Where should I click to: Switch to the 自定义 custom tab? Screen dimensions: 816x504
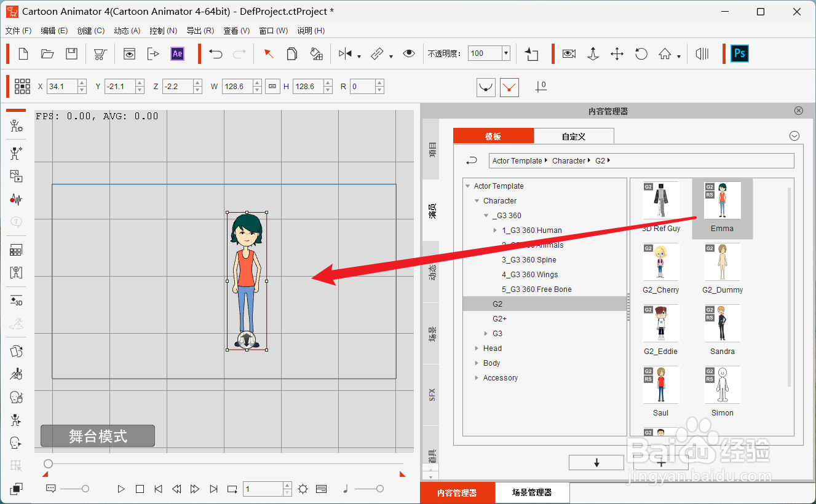click(x=574, y=136)
